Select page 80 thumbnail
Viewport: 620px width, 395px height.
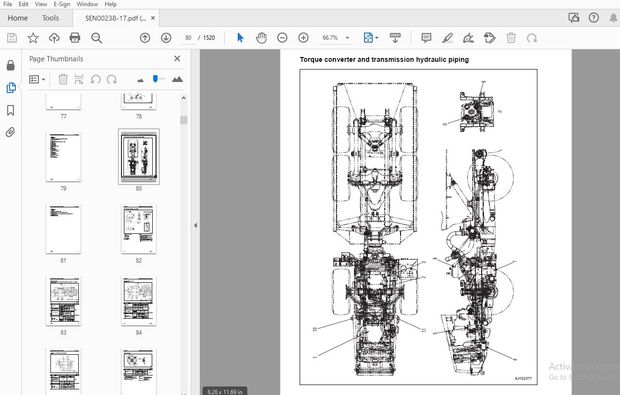(139, 157)
